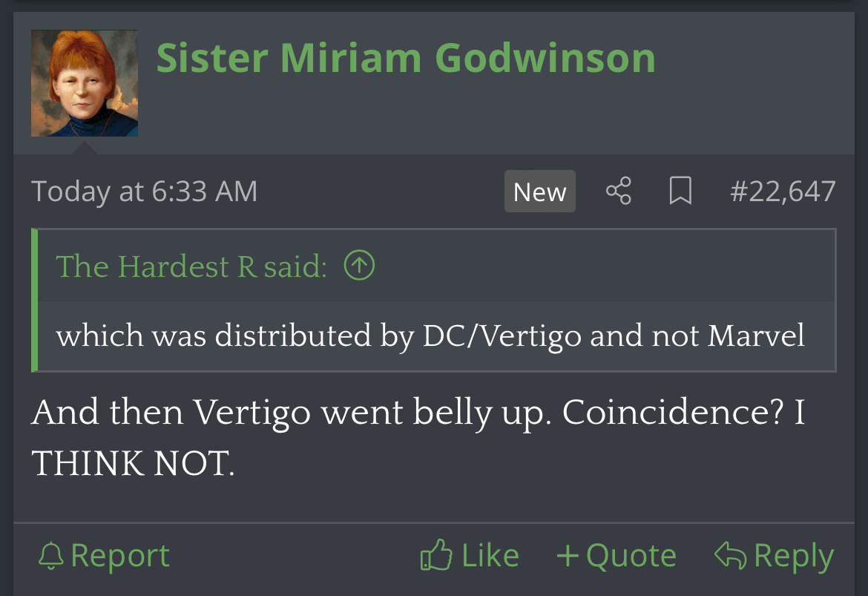Click the 'And then Vertigo went belly up' line
868x596 pixels.
(418, 413)
